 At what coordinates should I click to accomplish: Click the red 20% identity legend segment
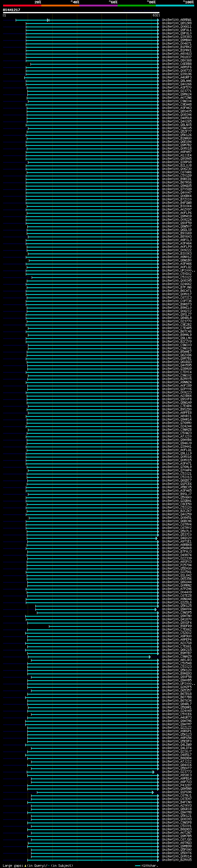tap(22, 6)
